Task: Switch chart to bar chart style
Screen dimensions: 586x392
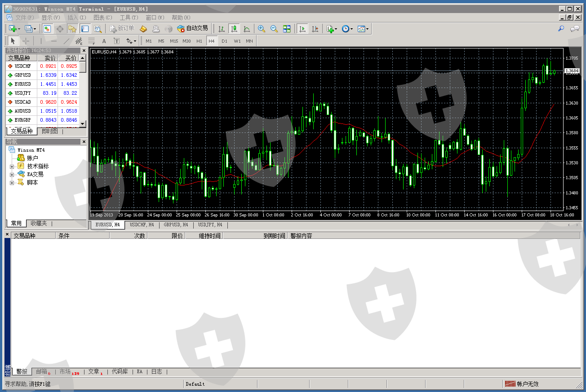Action: pyautogui.click(x=221, y=29)
